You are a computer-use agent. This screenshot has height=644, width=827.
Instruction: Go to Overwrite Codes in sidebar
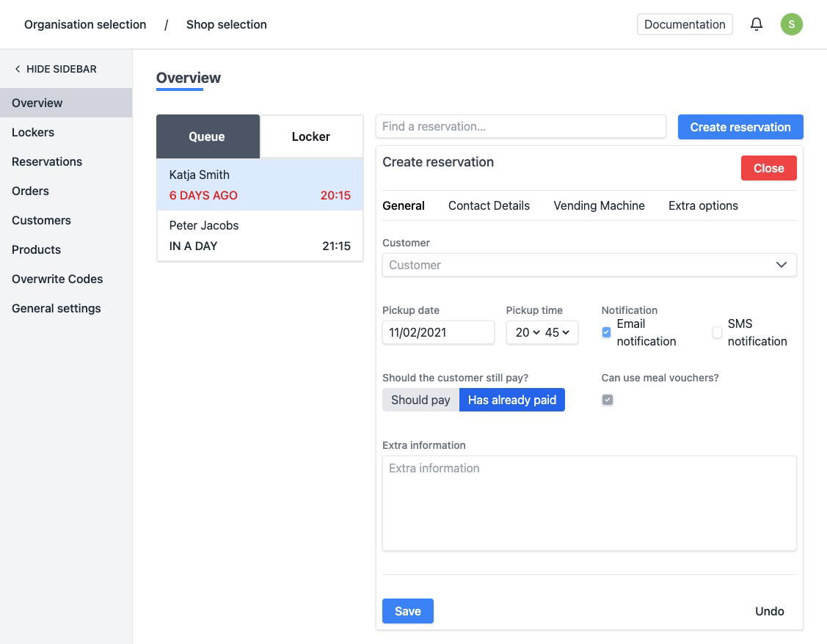(57, 279)
